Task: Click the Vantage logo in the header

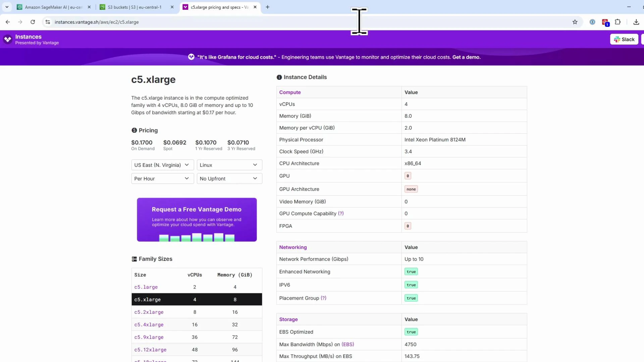Action: click(x=7, y=39)
